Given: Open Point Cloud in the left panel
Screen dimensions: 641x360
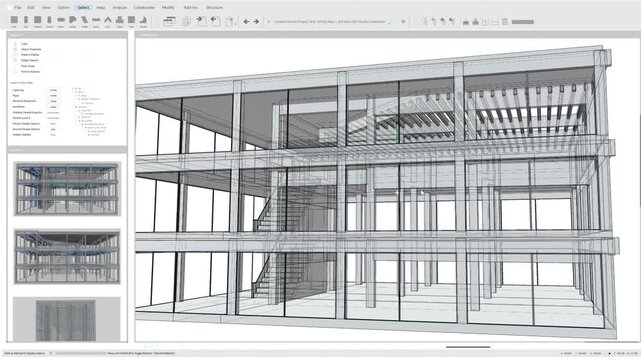Looking at the screenshot, I should point(28,66).
